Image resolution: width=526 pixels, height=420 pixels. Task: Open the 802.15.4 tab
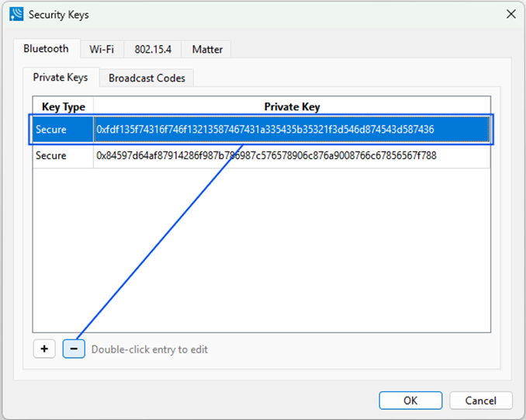[153, 50]
